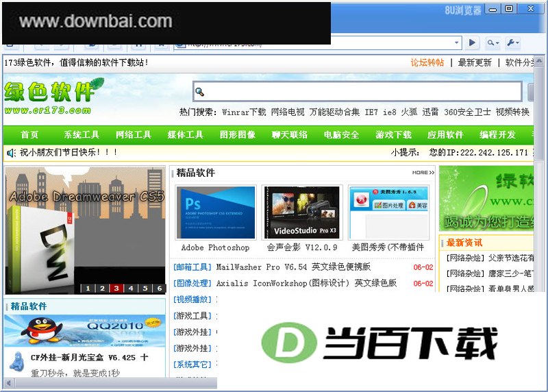Open [邮箱工具] category link
548x392 pixels.
192,267
